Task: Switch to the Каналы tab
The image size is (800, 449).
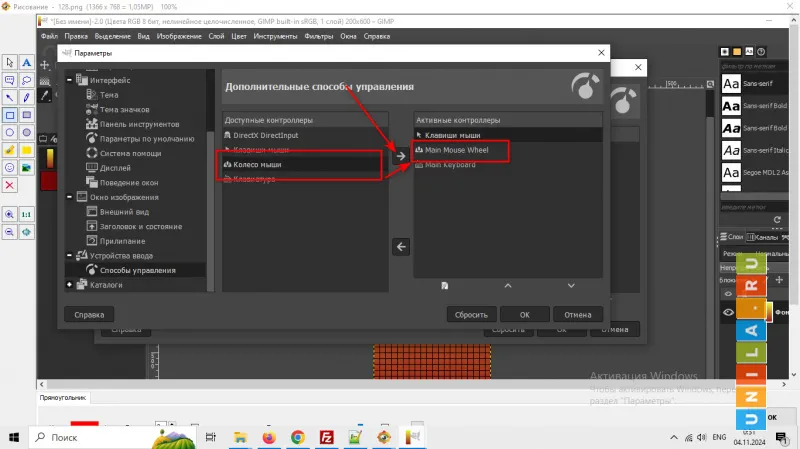Action: point(765,237)
